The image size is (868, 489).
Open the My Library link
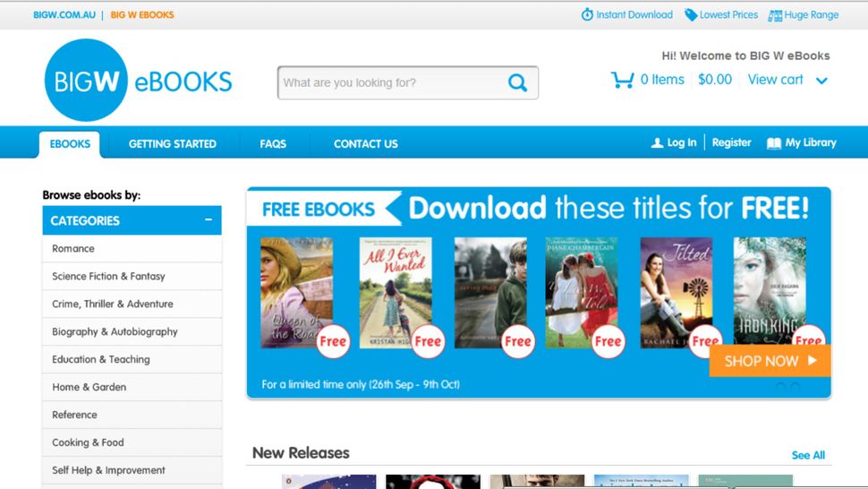(811, 143)
